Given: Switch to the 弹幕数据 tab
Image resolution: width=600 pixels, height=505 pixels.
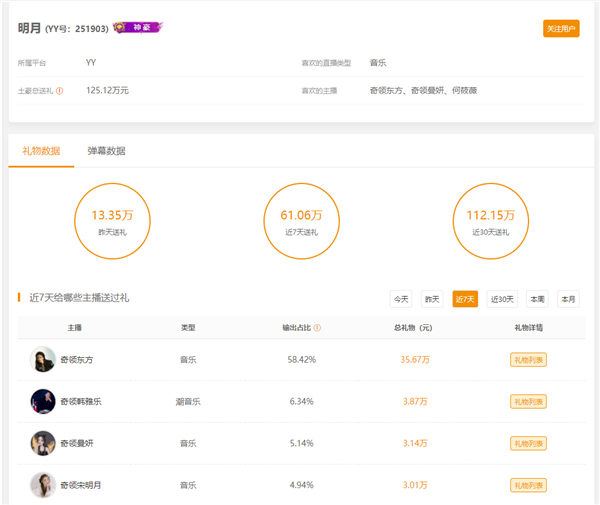Looking at the screenshot, I should click(x=106, y=151).
